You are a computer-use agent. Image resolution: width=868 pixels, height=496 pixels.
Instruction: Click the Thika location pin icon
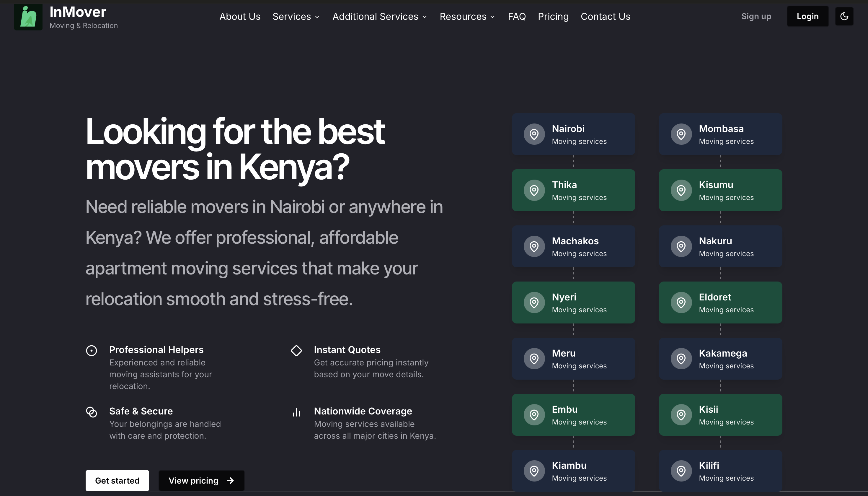534,191
